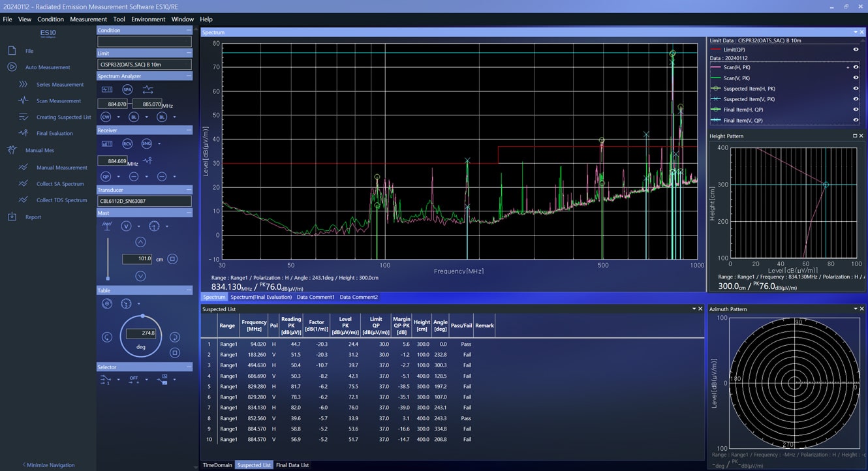Click Minimize Navigation link
Screen dimensions: 868x471
48,465
